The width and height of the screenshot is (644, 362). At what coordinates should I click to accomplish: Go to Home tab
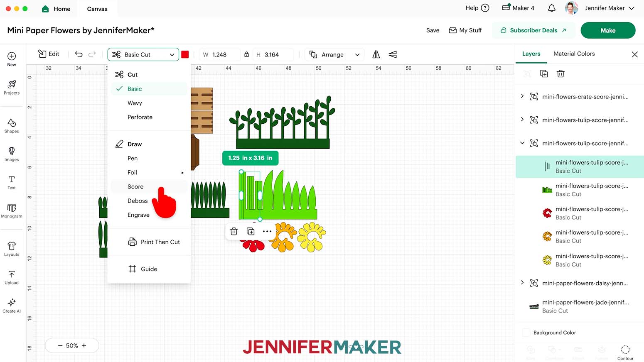pyautogui.click(x=56, y=9)
